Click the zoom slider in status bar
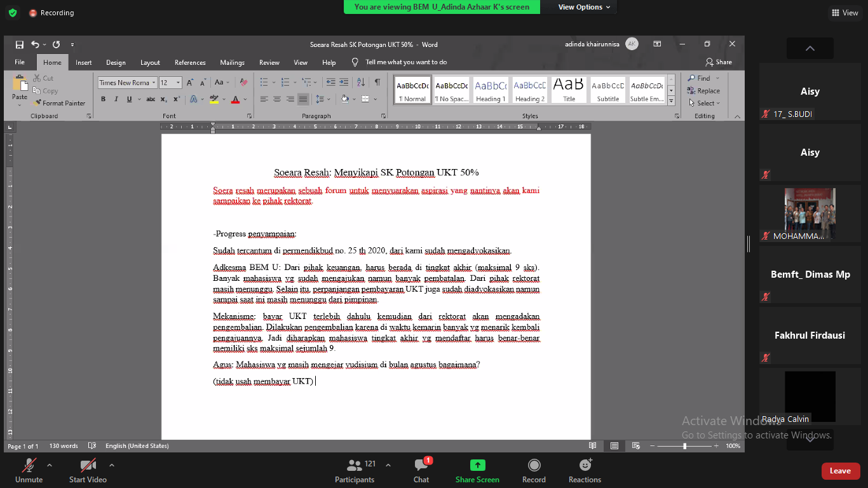This screenshot has width=868, height=488. [x=684, y=446]
